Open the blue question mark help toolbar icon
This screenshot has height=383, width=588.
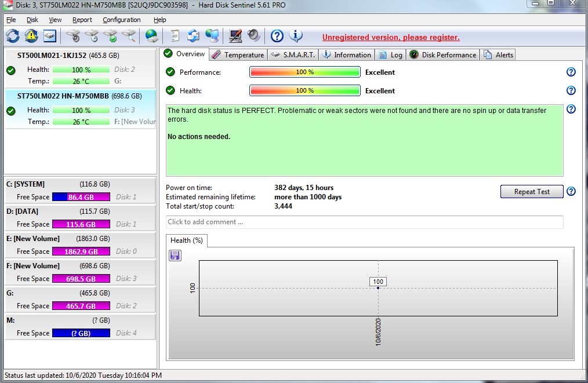[277, 36]
